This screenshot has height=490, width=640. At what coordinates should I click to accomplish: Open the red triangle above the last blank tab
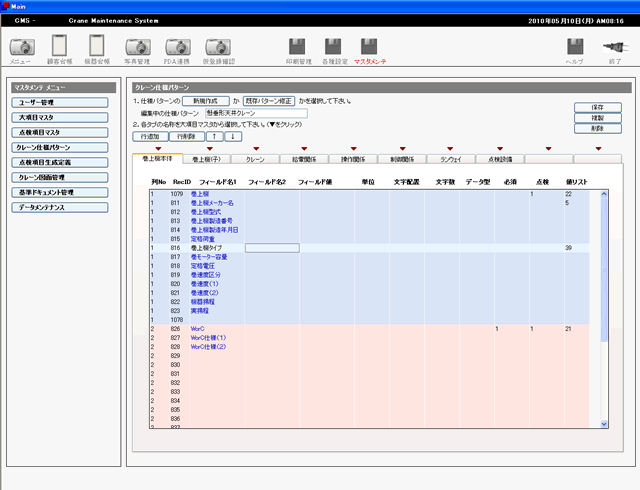(598, 149)
